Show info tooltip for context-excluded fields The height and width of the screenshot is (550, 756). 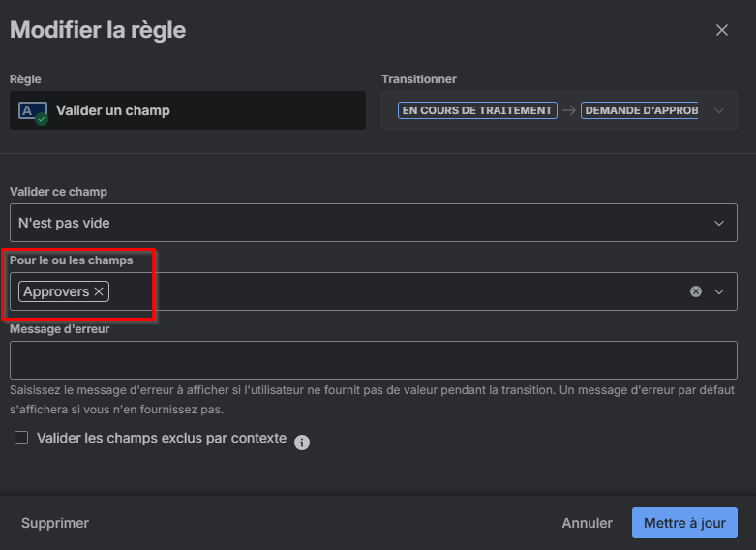pos(302,443)
